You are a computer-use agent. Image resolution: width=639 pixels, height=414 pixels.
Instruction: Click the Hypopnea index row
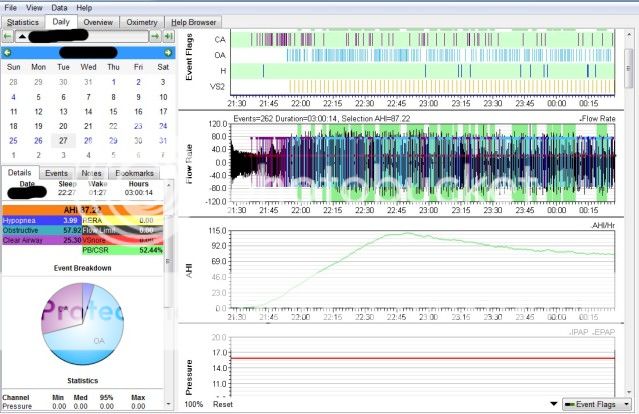click(42, 220)
